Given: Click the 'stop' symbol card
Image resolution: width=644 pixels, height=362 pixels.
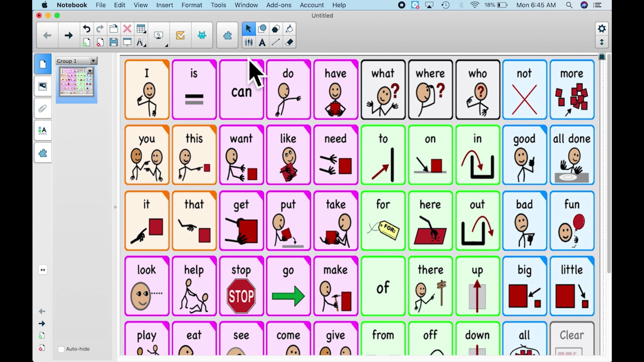Looking at the screenshot, I should pyautogui.click(x=241, y=286).
